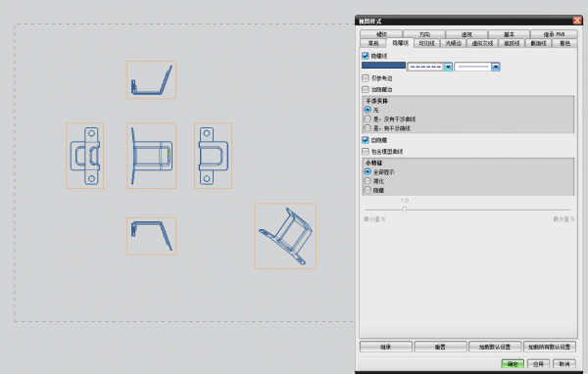Switch to the 透视 tab
Viewport: 588px width, 374px height.
(466, 34)
